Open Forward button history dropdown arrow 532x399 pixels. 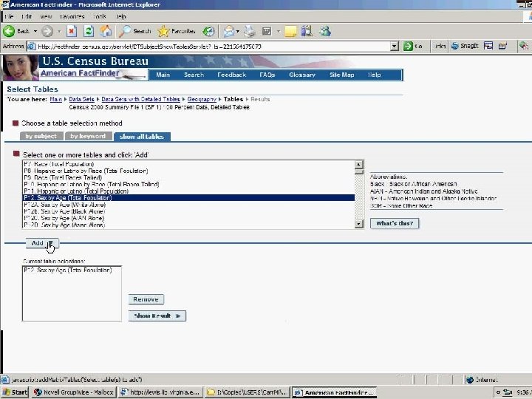(59, 31)
